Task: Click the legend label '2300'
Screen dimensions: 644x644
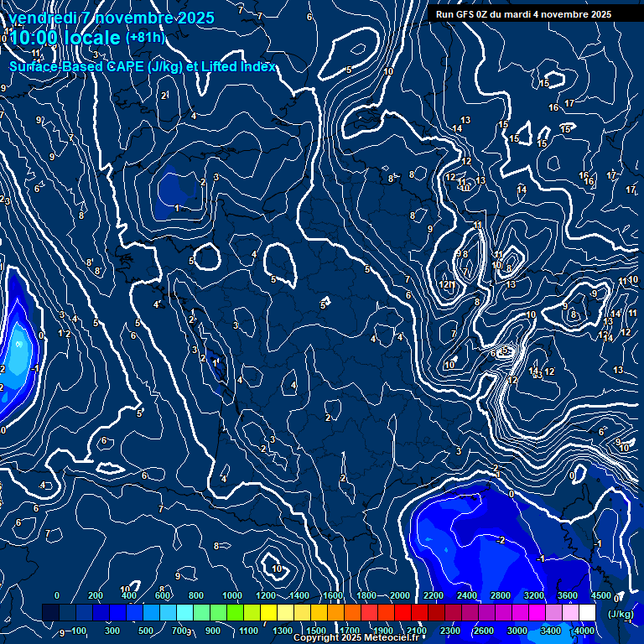Action: tap(450, 631)
